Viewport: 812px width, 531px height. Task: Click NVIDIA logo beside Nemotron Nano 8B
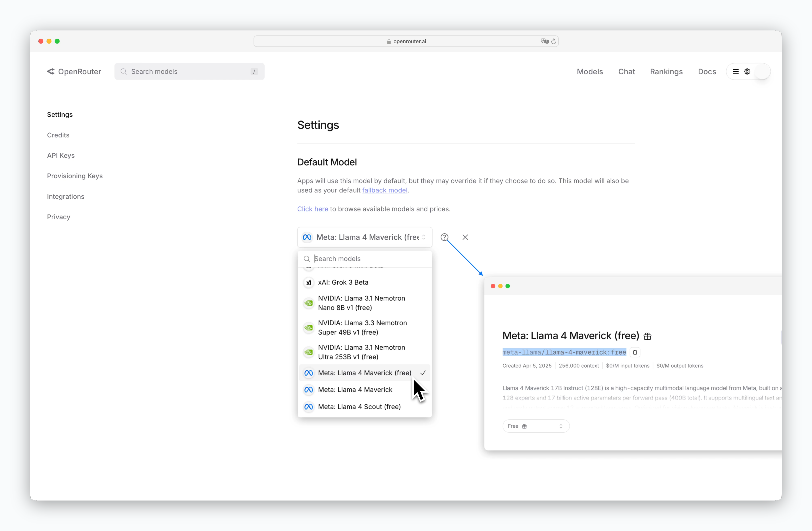point(308,303)
